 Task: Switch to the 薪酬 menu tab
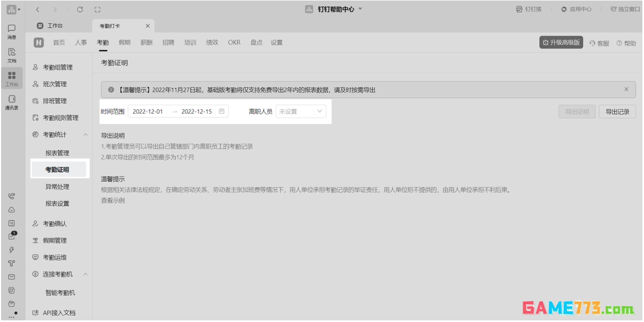(146, 43)
